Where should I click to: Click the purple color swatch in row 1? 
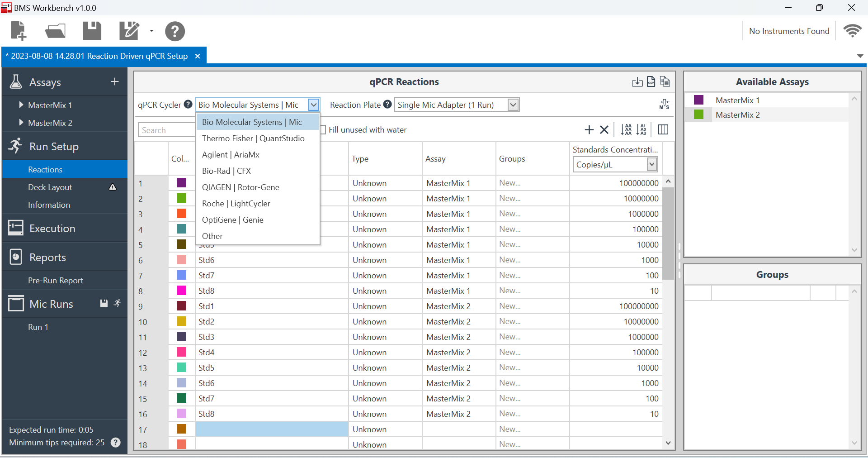click(x=181, y=183)
